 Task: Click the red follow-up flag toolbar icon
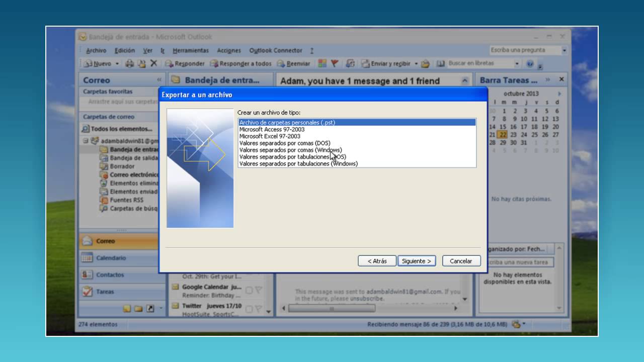point(335,64)
